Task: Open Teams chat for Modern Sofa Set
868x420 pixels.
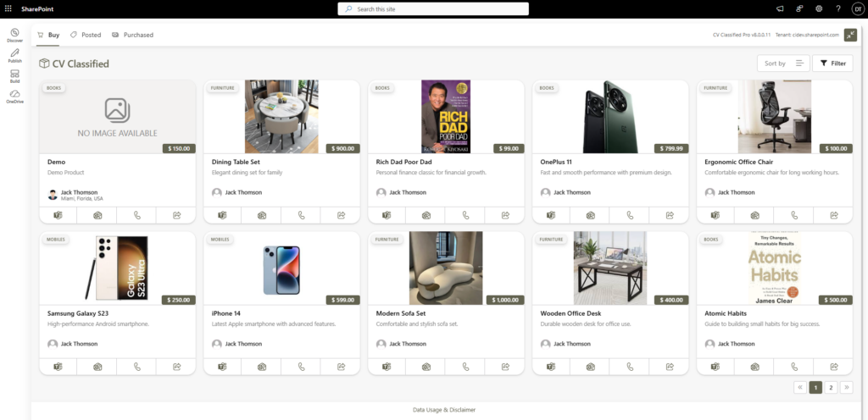Action: click(x=387, y=367)
